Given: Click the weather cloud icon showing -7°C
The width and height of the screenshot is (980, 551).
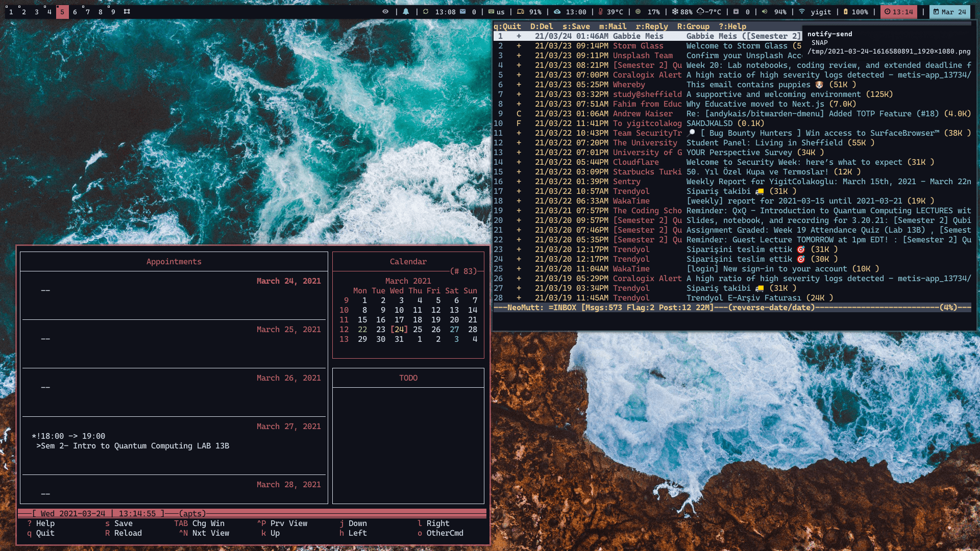Looking at the screenshot, I should coord(700,12).
